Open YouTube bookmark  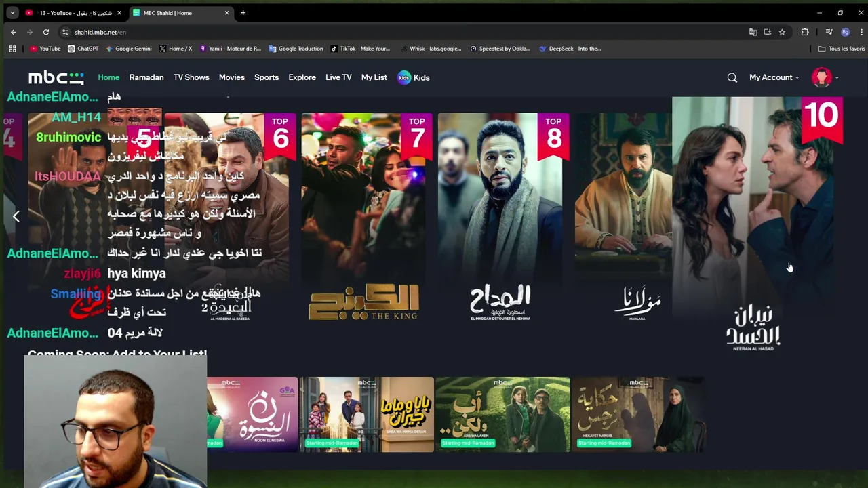click(45, 49)
